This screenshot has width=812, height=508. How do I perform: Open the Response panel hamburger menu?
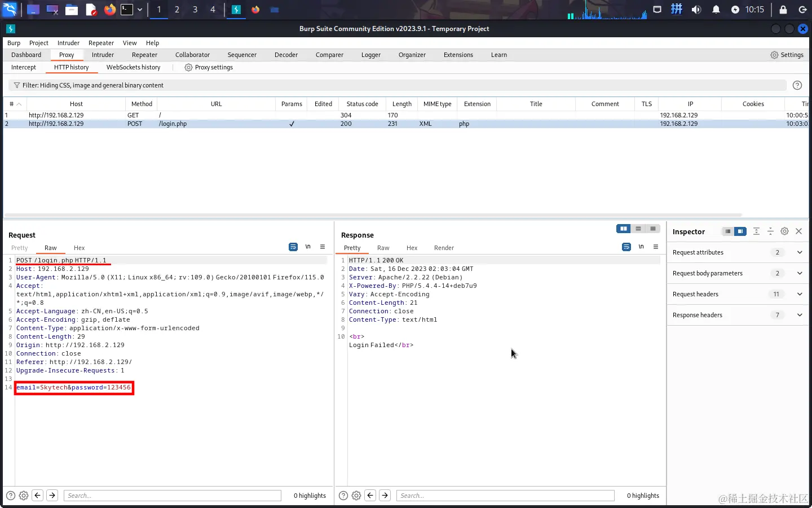click(x=656, y=247)
